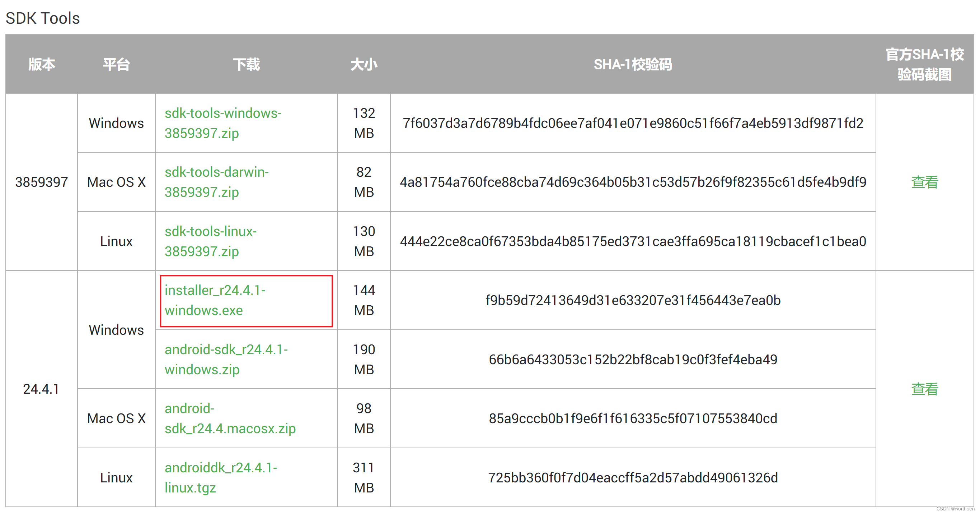
Task: Select SHA-1 hash starting with 725bb360
Action: pos(633,477)
